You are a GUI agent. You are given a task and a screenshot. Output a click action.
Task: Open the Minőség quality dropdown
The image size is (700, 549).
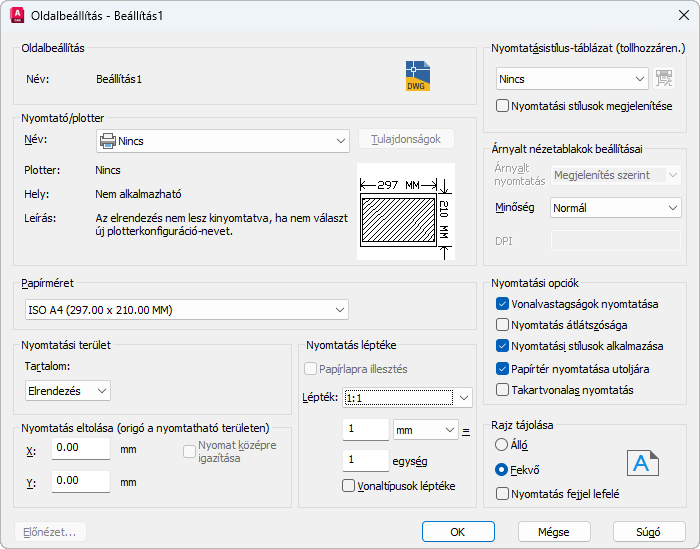pos(615,208)
